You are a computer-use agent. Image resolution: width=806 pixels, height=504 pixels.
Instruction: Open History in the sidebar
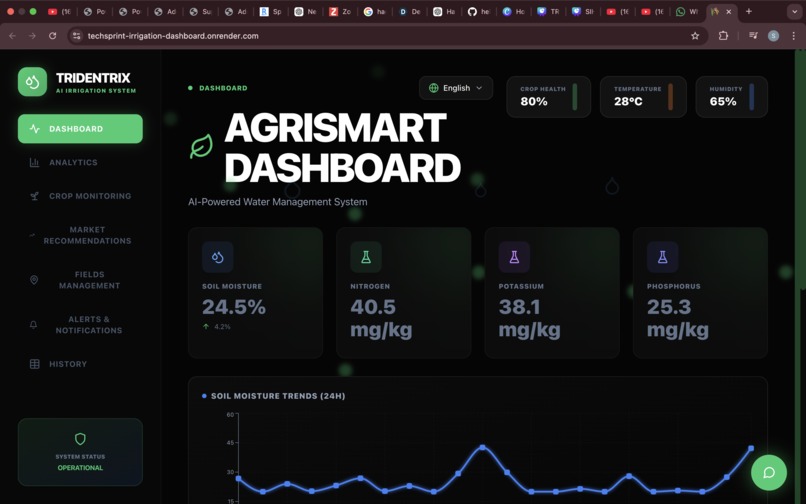(x=80, y=364)
